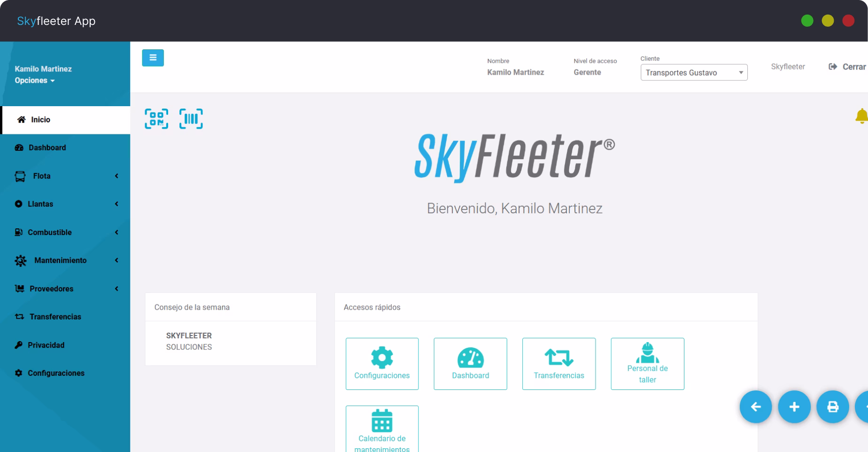Toggle the sidebar with the hamburger button
Viewport: 868px width, 452px height.
[153, 57]
